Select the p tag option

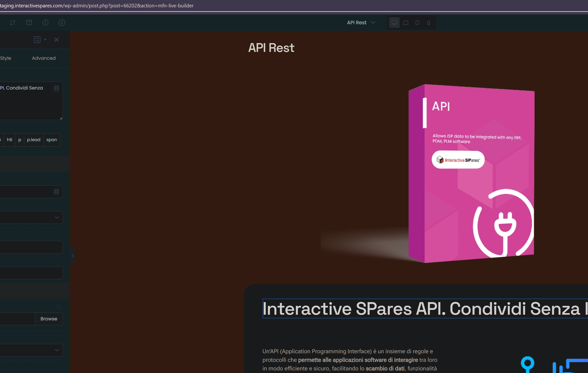click(20, 140)
